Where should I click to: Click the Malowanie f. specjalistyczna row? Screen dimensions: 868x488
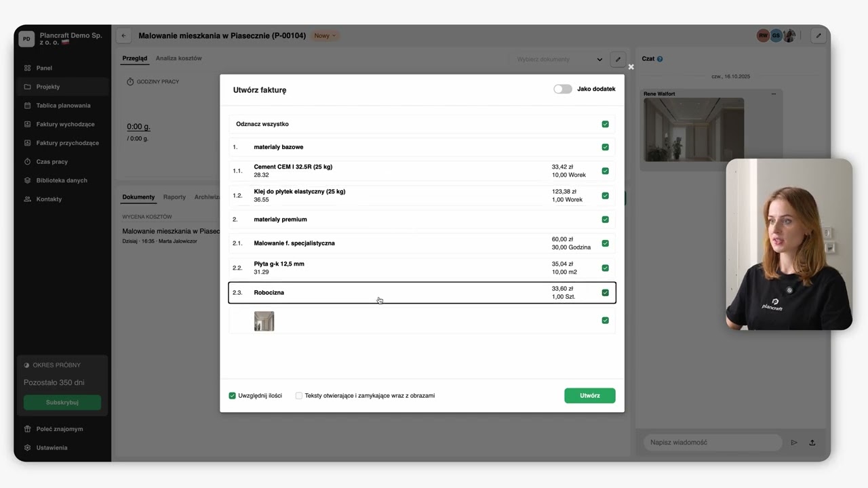tap(422, 243)
